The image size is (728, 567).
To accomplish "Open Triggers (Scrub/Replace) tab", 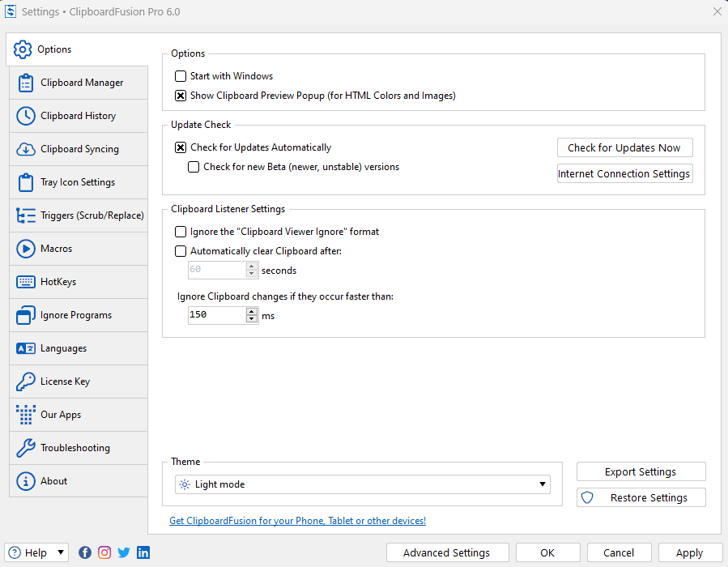I will (x=79, y=215).
